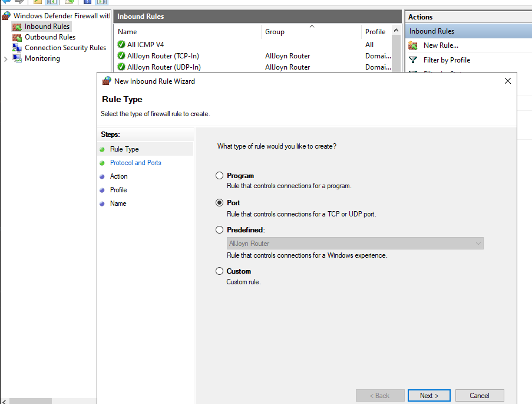Screen dimensions: 532x404
Task: Click the left arrow of the horizontal scrollbar
Action: (4, 401)
